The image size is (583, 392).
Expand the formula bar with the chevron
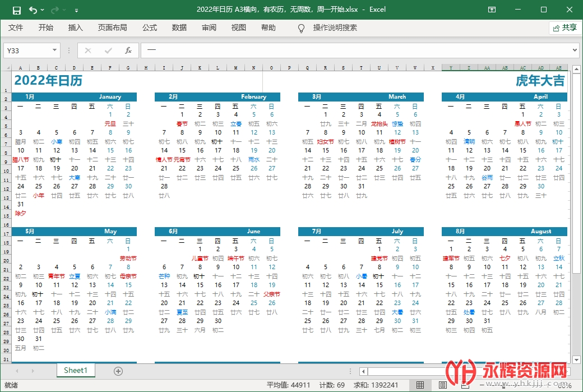coord(575,50)
